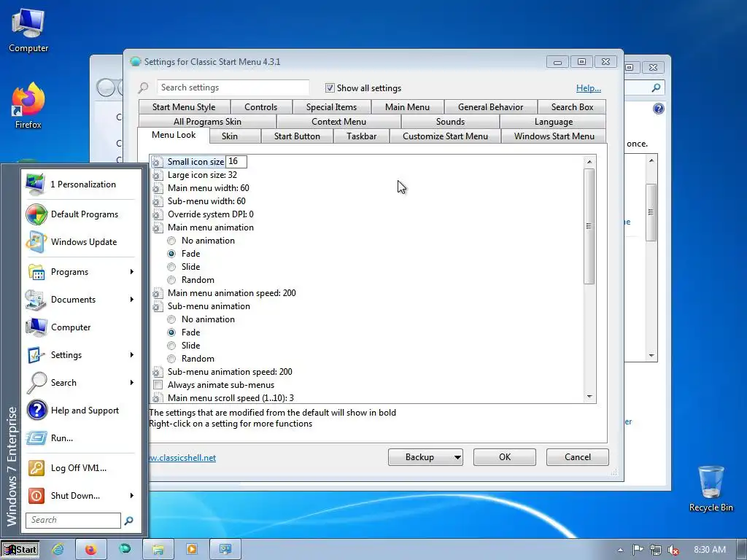Image resolution: width=747 pixels, height=560 pixels.
Task: Open the Backup dropdown button
Action: tap(425, 457)
